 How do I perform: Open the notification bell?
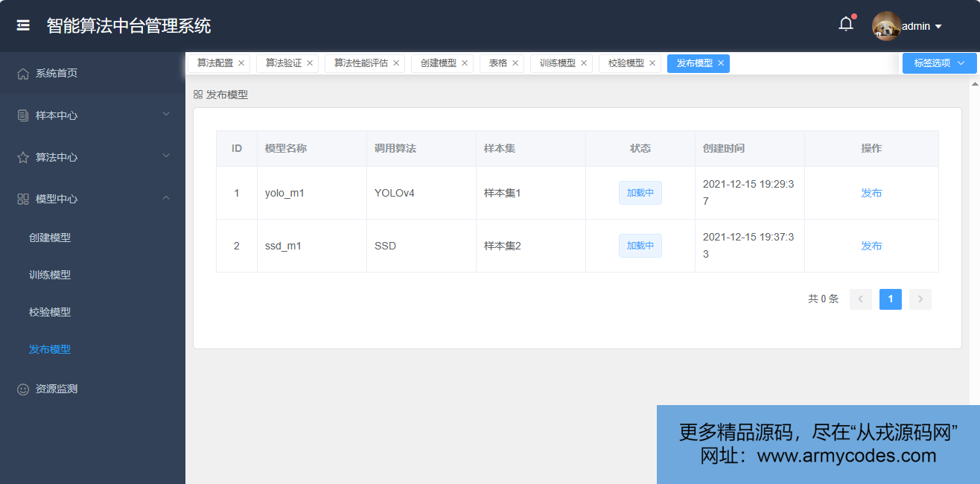846,25
